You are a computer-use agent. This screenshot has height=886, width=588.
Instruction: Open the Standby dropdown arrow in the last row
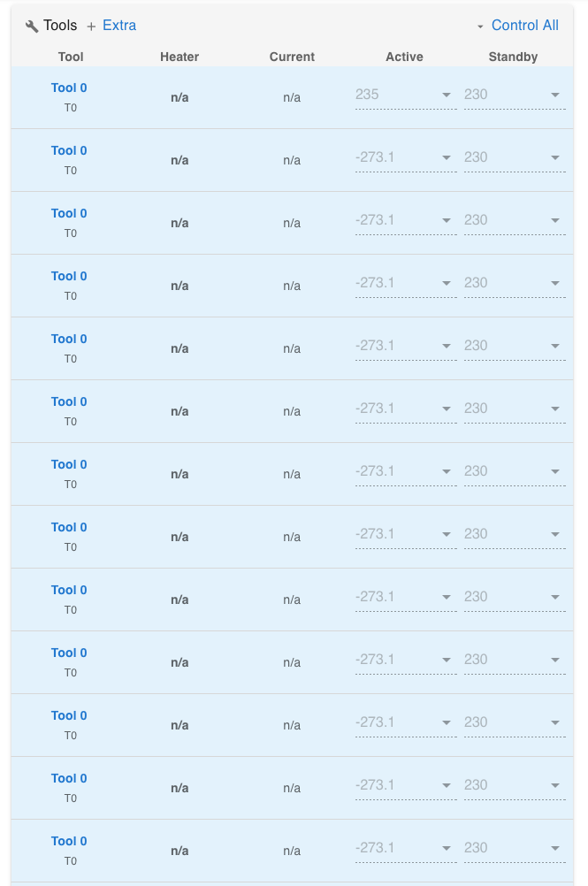point(555,848)
